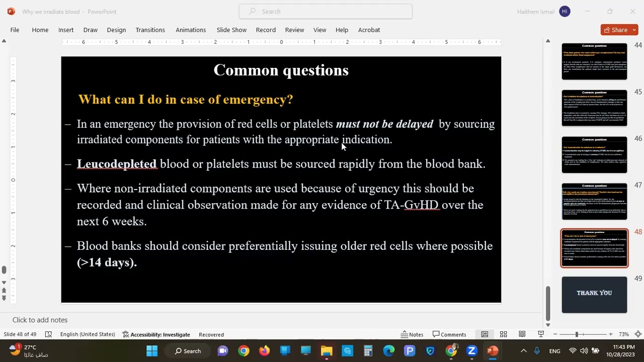The width and height of the screenshot is (644, 362).
Task: Open the File menu
Action: tap(15, 30)
